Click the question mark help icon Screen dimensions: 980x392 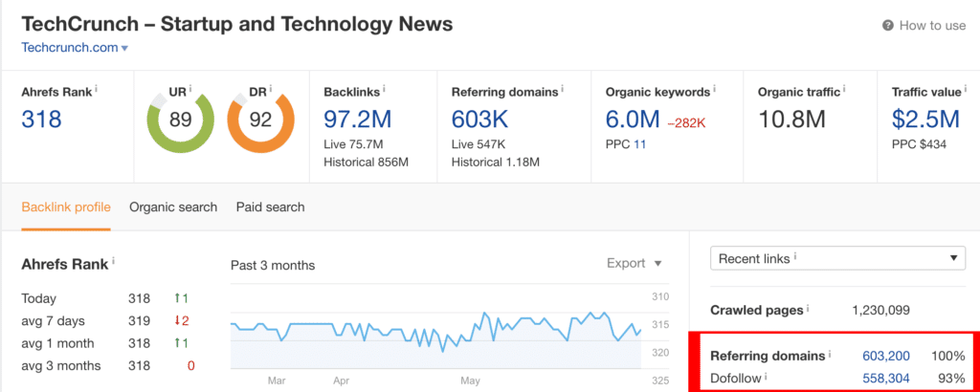pyautogui.click(x=887, y=26)
